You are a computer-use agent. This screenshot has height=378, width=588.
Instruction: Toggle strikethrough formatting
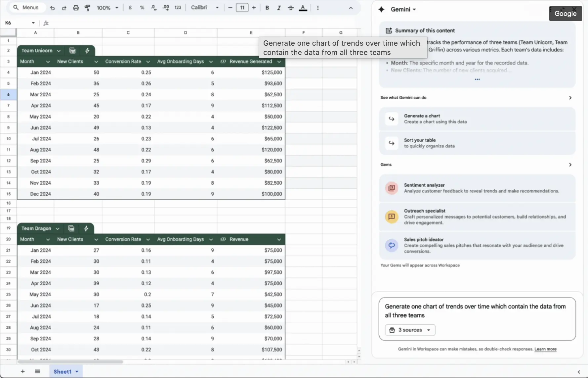(291, 8)
